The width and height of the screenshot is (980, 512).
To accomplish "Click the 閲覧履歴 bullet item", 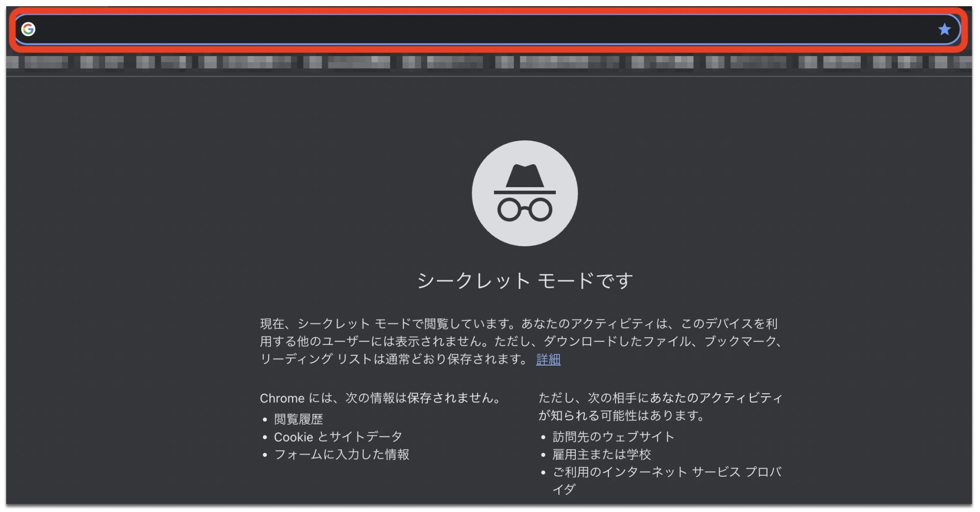I will pos(298,419).
